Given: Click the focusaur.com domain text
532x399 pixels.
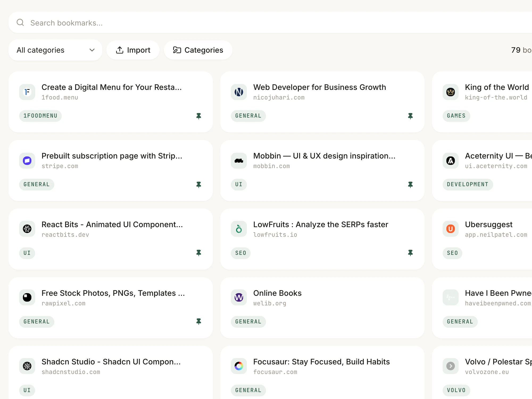Looking at the screenshot, I should click(275, 372).
